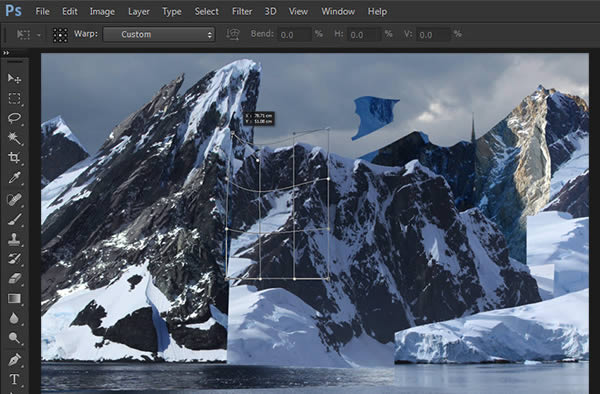The width and height of the screenshot is (600, 394).
Task: Open the Warp Custom dropdown
Action: click(159, 34)
